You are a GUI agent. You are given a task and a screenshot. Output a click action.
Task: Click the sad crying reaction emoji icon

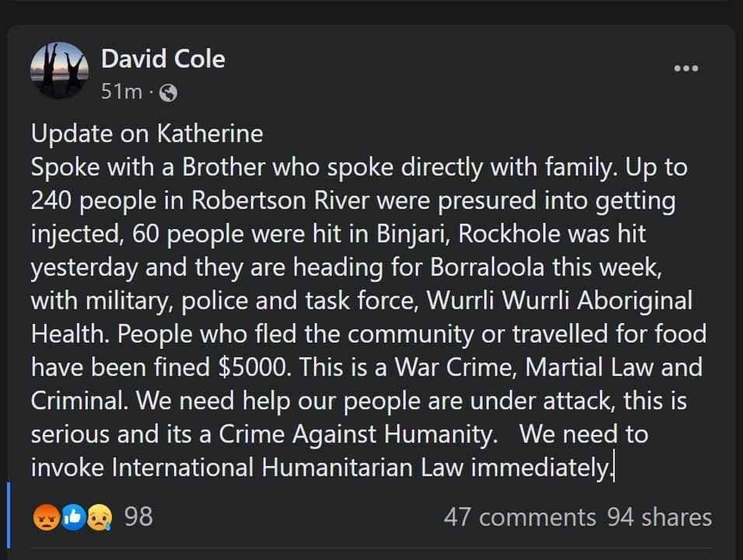(x=99, y=517)
